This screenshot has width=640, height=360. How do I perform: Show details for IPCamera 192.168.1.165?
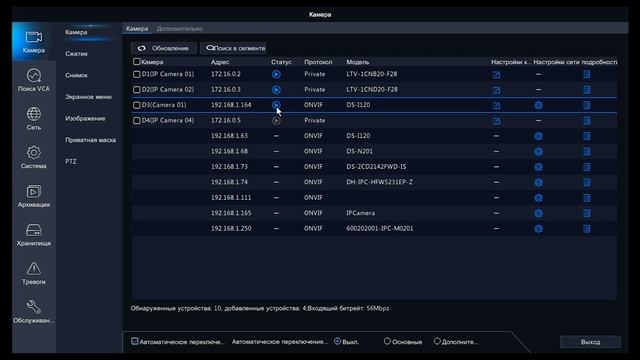tap(587, 213)
